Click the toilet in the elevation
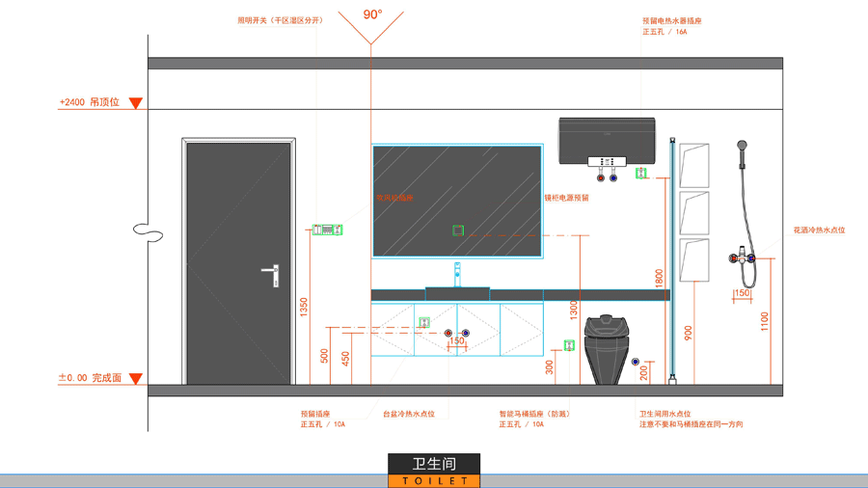Image resolution: width=868 pixels, height=488 pixels. click(x=607, y=350)
